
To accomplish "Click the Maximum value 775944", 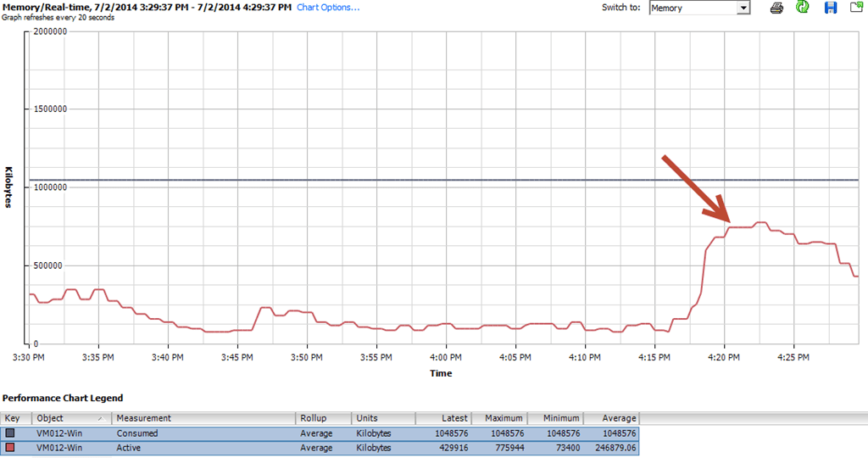I will [509, 448].
